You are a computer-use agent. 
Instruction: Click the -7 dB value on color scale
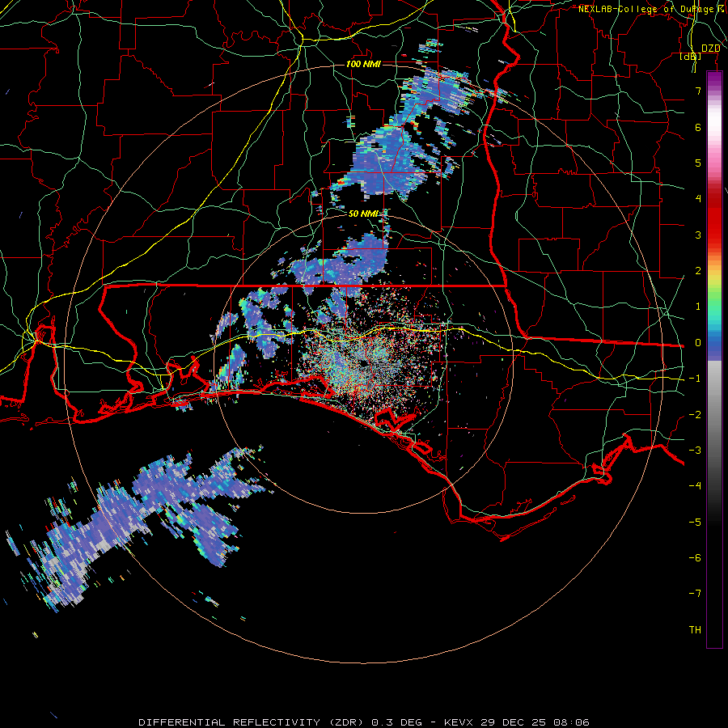[x=695, y=594]
